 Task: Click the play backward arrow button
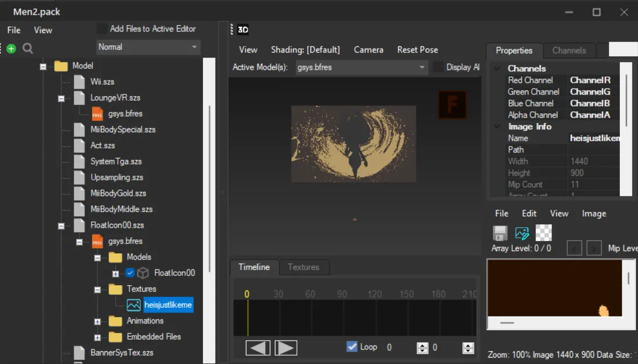[258, 348]
